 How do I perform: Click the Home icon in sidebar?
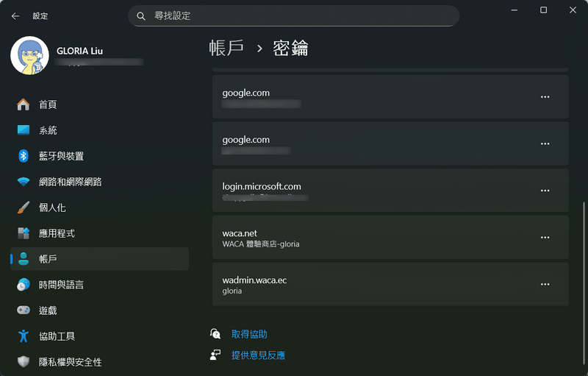pyautogui.click(x=24, y=104)
